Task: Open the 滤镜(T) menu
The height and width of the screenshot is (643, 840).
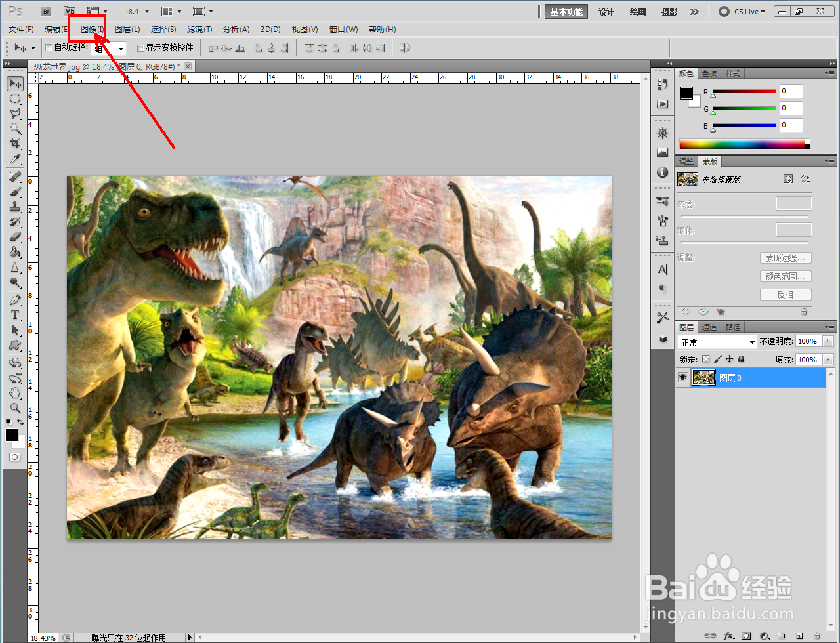Action: (199, 30)
